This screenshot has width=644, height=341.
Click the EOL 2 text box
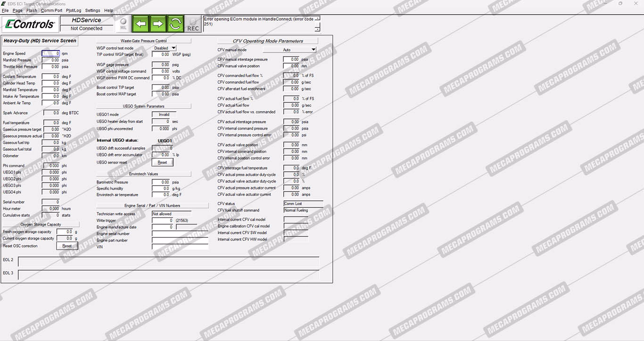[x=168, y=261]
